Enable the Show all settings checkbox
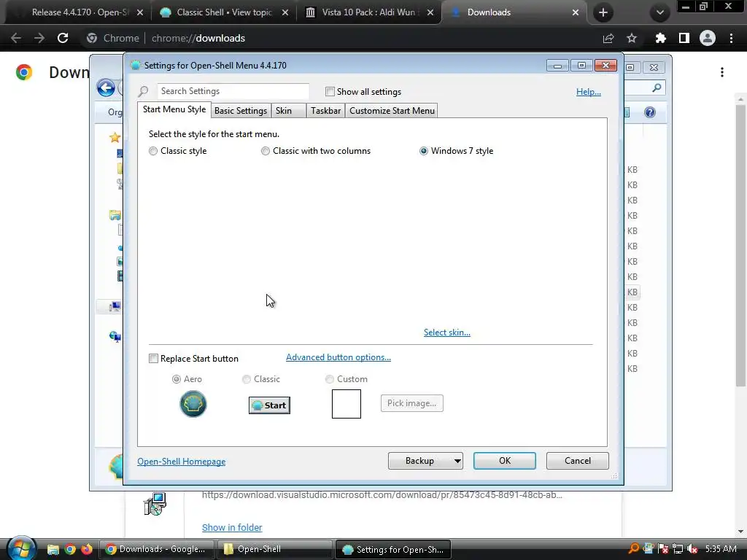The width and height of the screenshot is (747, 560). point(330,91)
